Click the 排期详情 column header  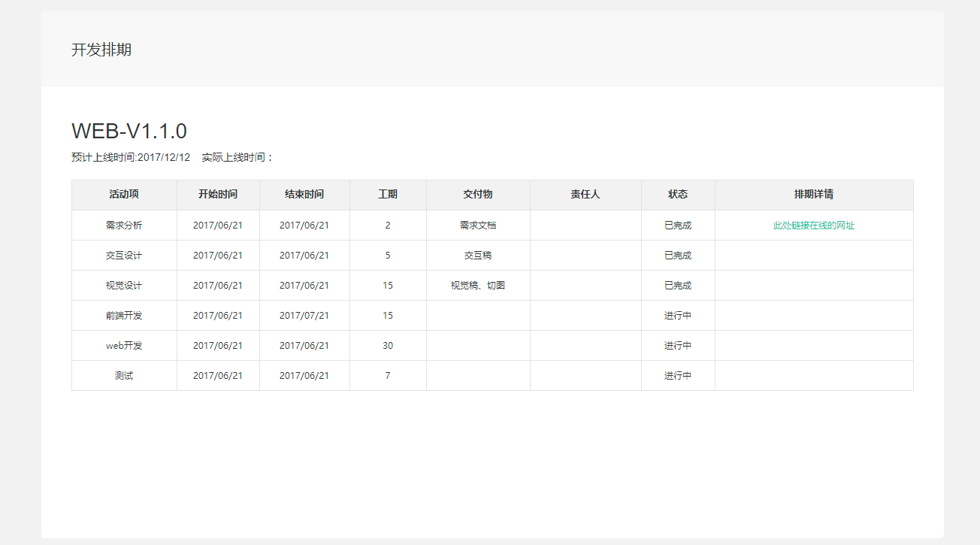[x=814, y=195]
